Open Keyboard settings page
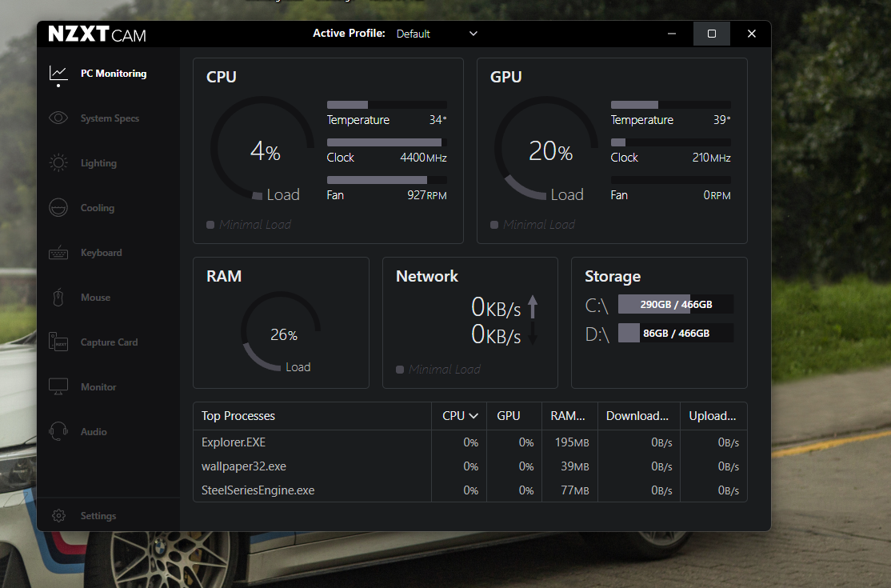 101,253
